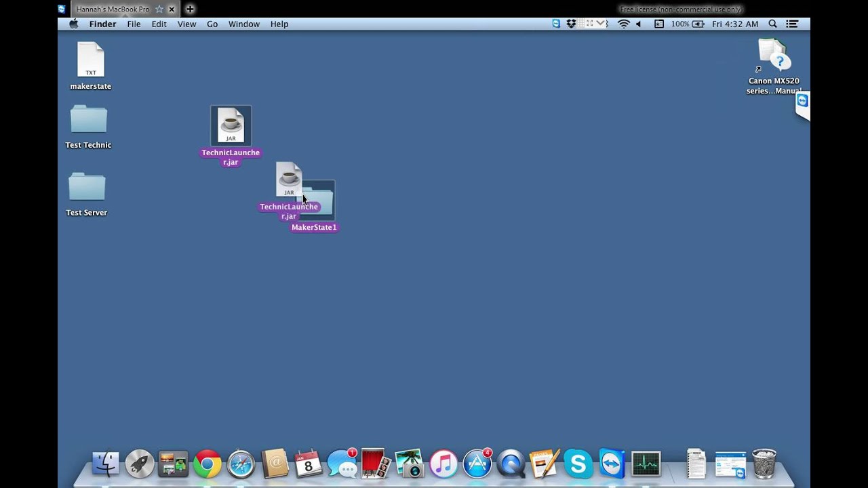868x488 pixels.
Task: Switch to the Hannah's MacBook Pro tab
Action: [112, 9]
